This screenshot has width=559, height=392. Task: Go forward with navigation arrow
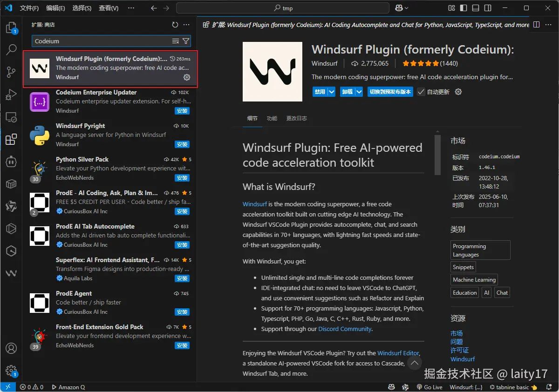click(167, 8)
